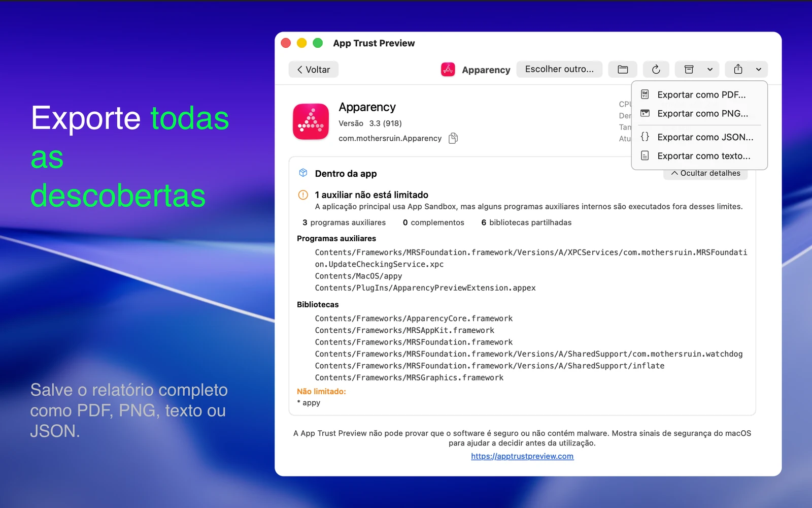Click the Dentro da app heading
The height and width of the screenshot is (508, 812).
pos(346,174)
